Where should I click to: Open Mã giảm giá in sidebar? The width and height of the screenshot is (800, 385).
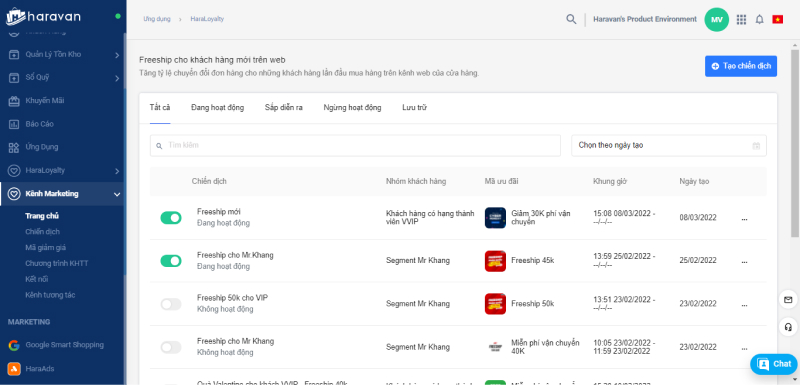45,248
